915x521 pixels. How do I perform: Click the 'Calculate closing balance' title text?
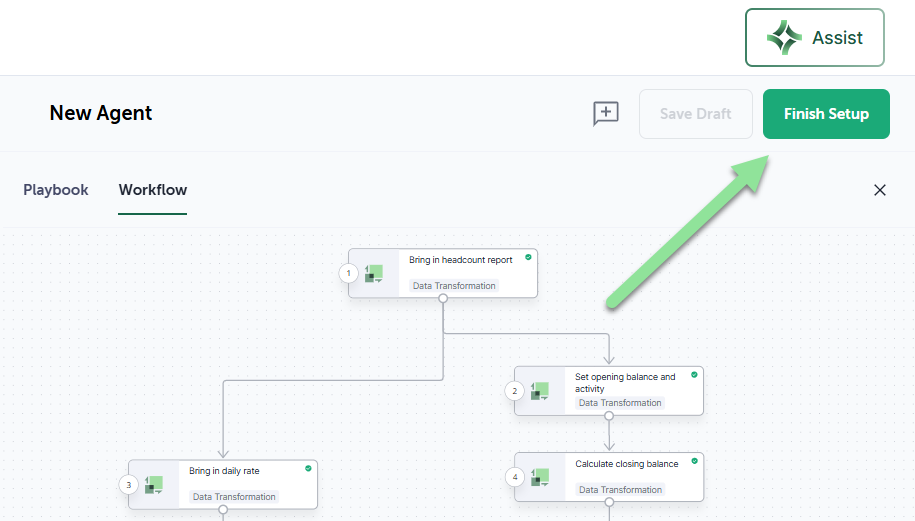click(627, 464)
